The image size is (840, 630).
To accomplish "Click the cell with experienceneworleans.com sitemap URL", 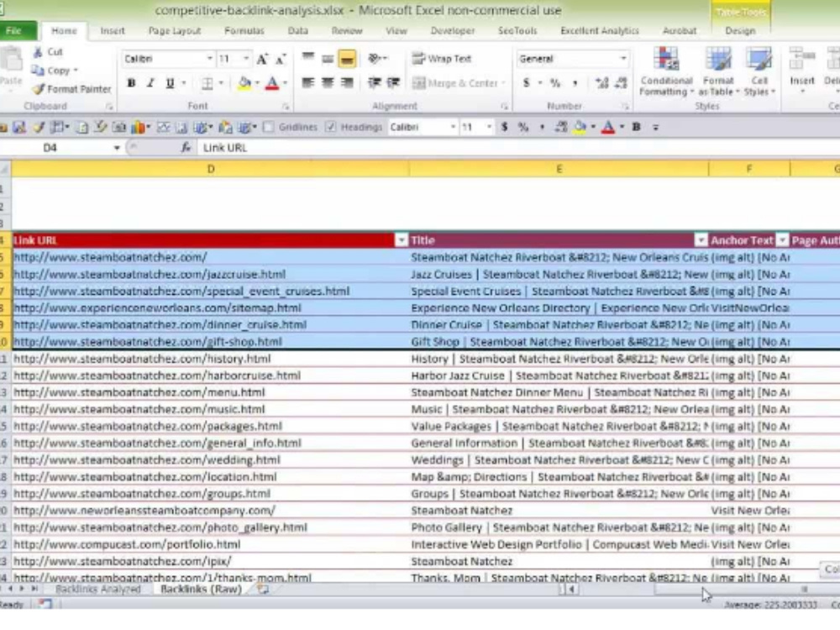I will pos(211,308).
